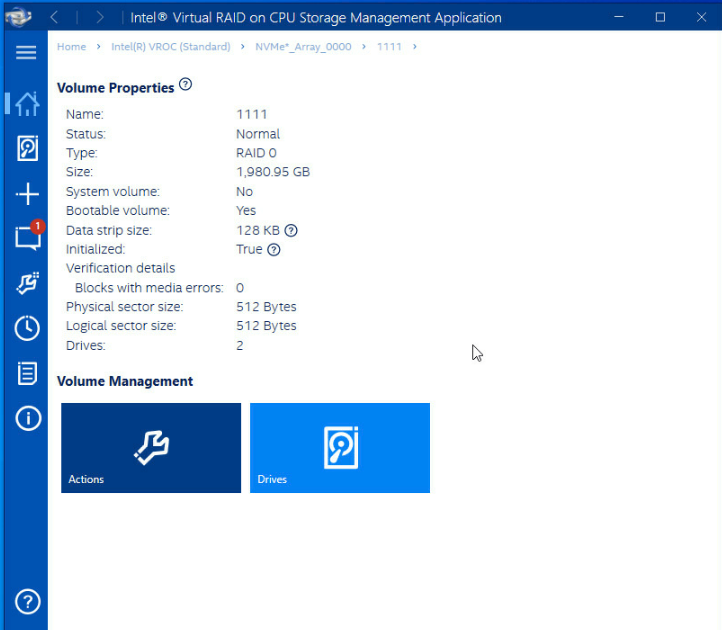Select the Status value Normal
The image size is (722, 630).
point(258,134)
